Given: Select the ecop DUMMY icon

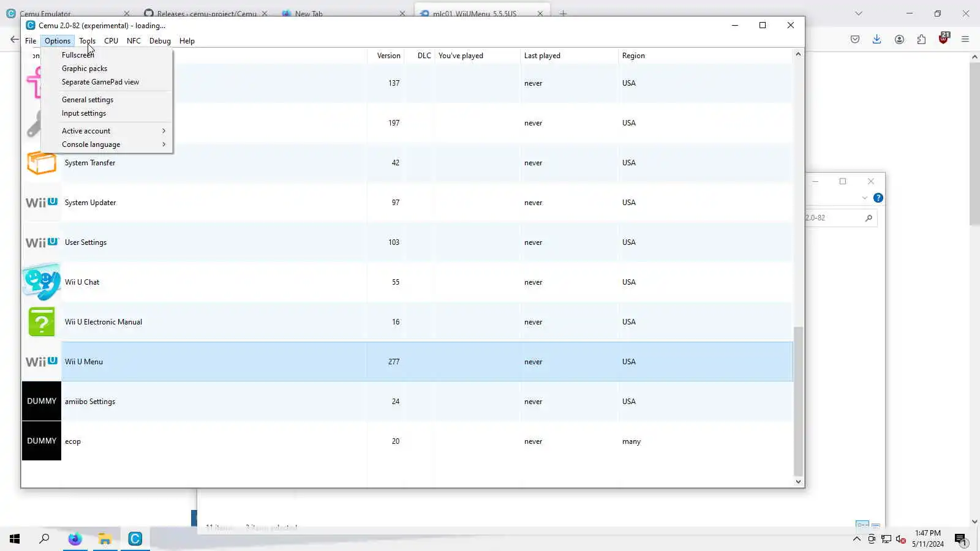Looking at the screenshot, I should [x=42, y=441].
